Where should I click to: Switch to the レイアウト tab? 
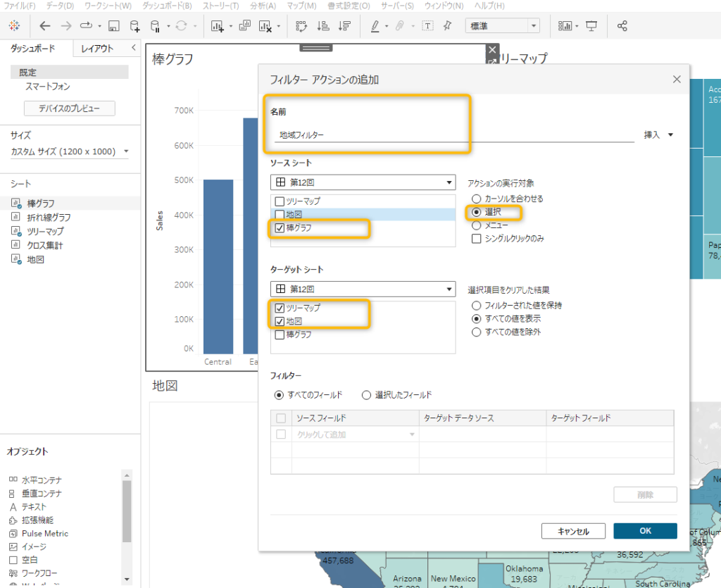coord(97,49)
